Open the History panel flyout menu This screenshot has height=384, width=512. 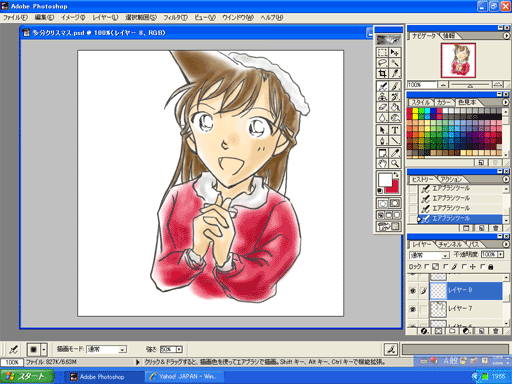pyautogui.click(x=506, y=179)
